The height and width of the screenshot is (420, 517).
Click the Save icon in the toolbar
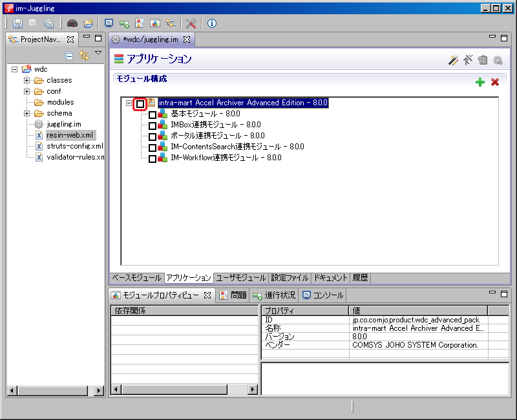[17, 23]
